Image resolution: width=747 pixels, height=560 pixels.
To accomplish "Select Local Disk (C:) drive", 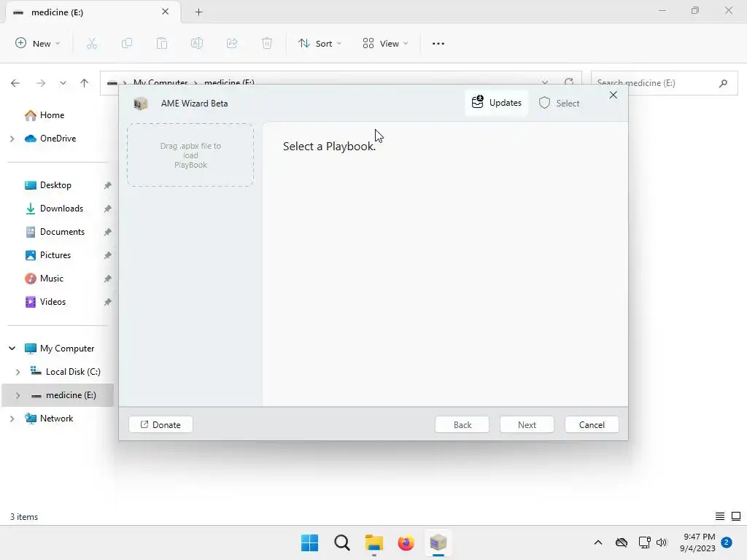I will 72,371.
